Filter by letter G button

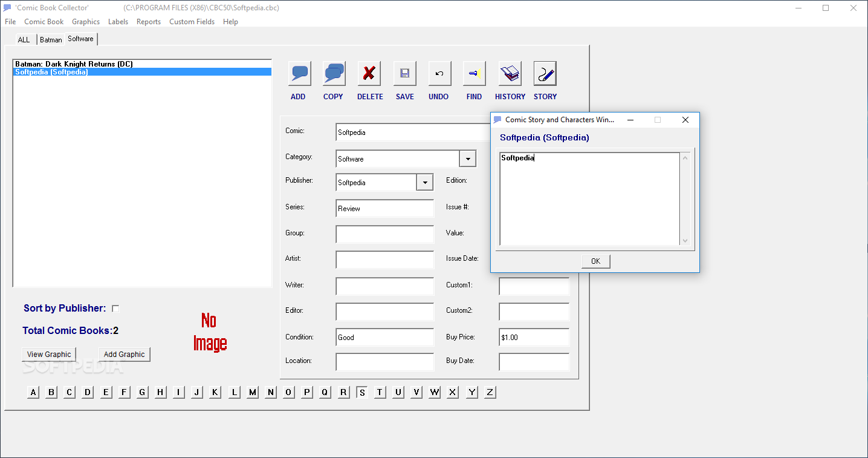click(x=142, y=393)
